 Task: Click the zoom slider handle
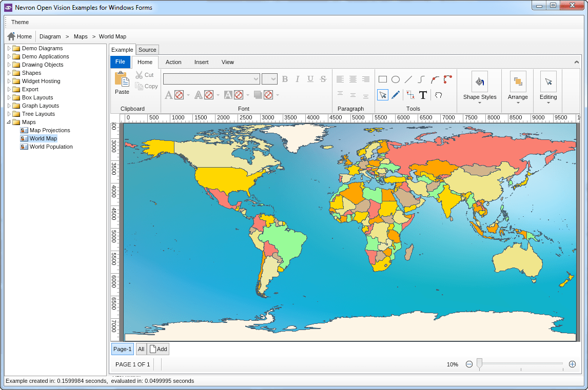pyautogui.click(x=479, y=364)
